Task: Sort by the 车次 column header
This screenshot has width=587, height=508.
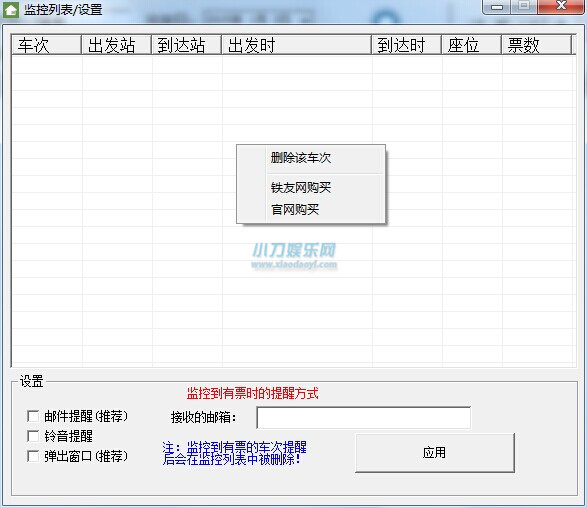Action: (46, 45)
